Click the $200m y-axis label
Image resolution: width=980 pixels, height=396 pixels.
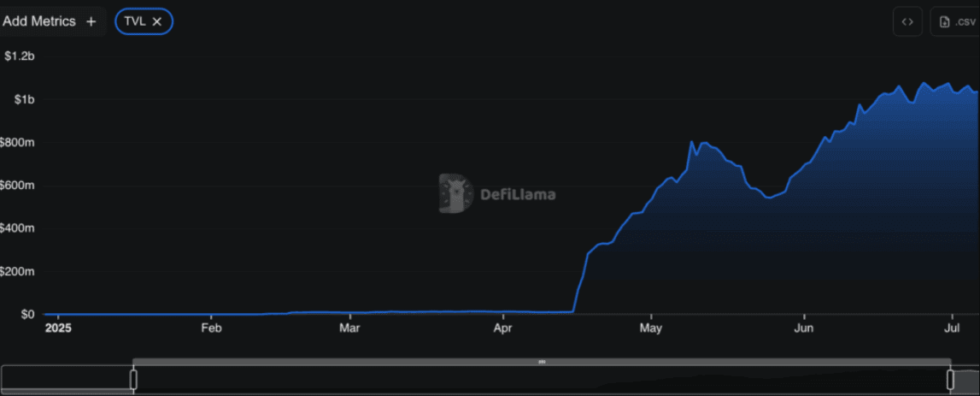(17, 271)
